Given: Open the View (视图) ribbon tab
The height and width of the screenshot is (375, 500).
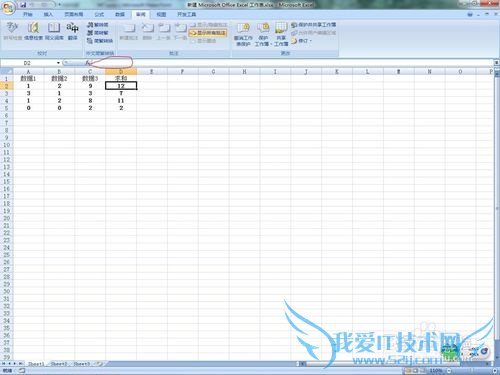Looking at the screenshot, I should point(161,14).
